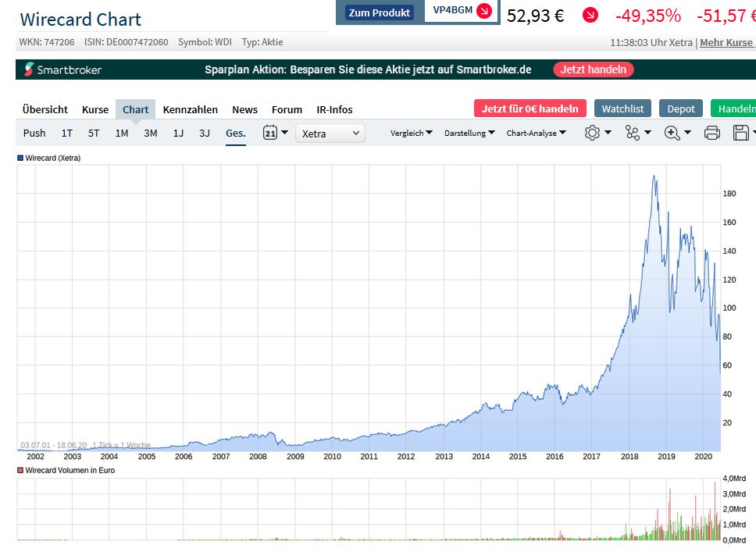
Task: Open the Mehr Kurse link
Action: (726, 42)
